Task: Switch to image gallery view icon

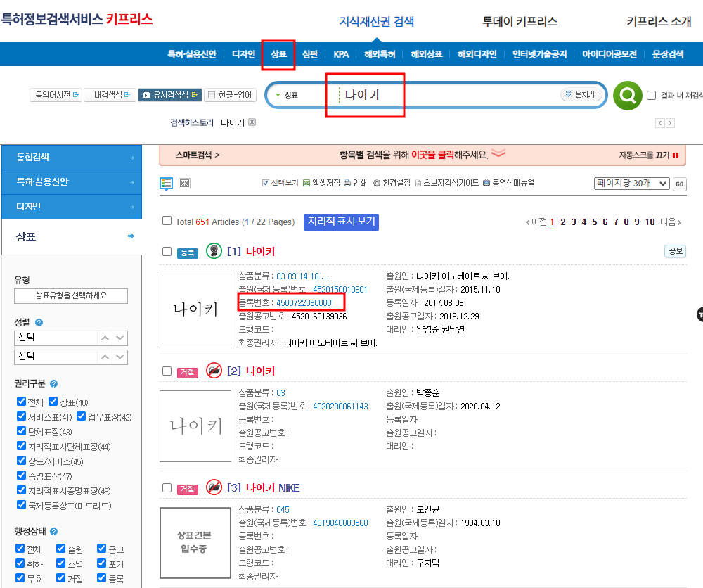Action: pyautogui.click(x=184, y=183)
